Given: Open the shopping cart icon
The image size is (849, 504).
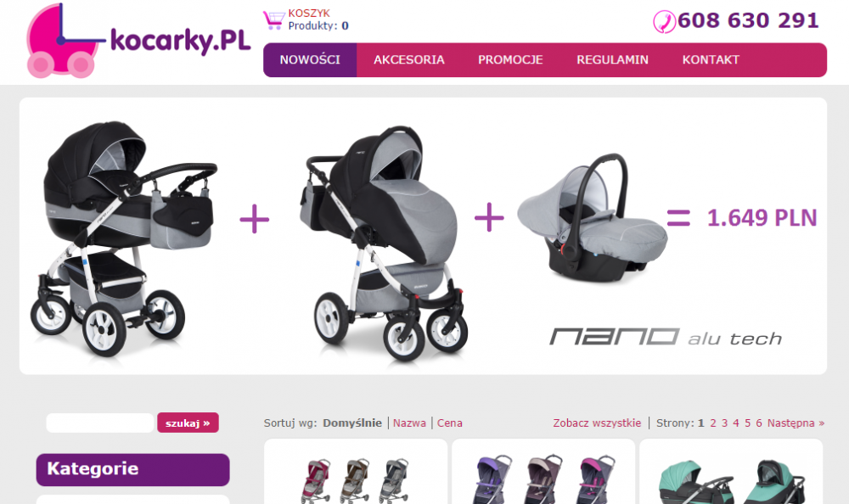Looking at the screenshot, I should (274, 20).
